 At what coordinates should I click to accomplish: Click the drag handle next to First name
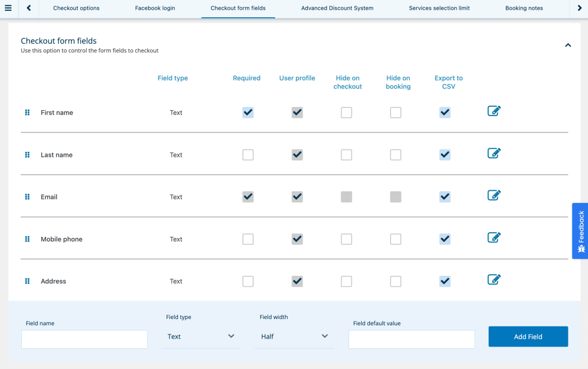27,112
